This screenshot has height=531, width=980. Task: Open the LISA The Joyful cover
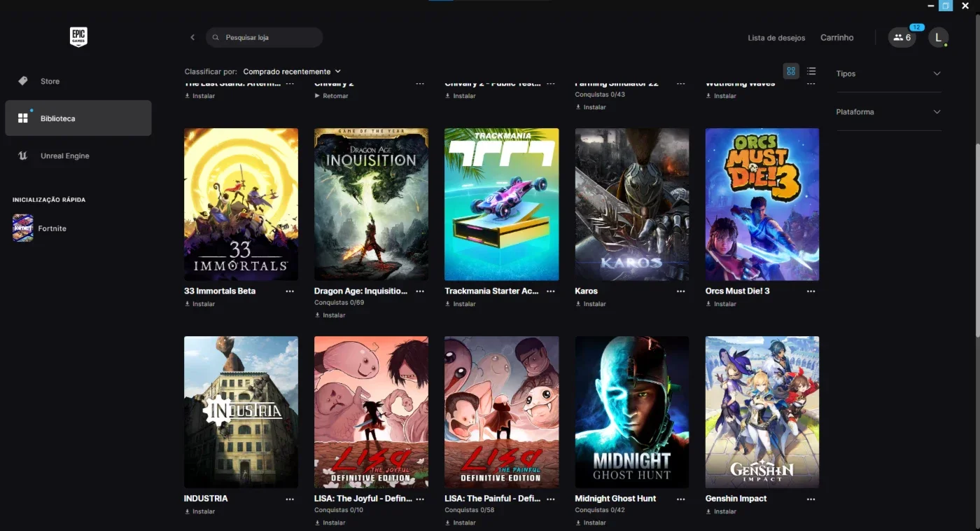pos(371,412)
